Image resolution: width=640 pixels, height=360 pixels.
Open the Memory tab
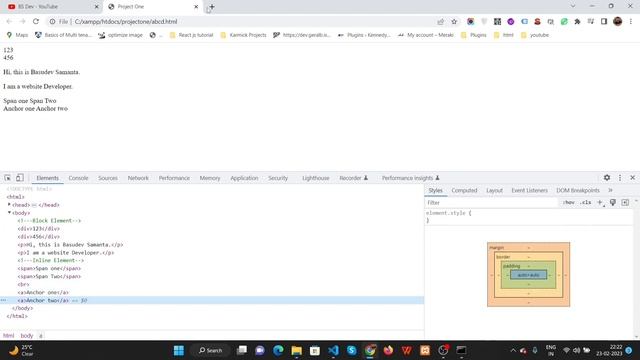coord(210,178)
